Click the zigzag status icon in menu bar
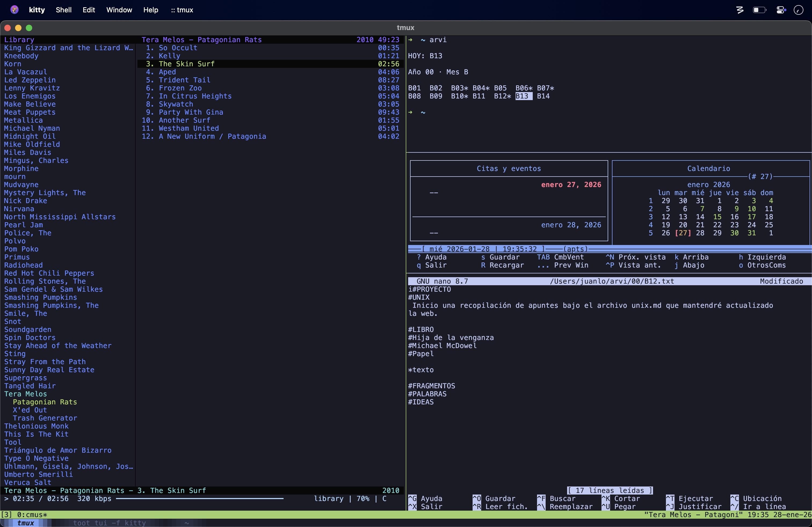The image size is (812, 527). point(740,10)
